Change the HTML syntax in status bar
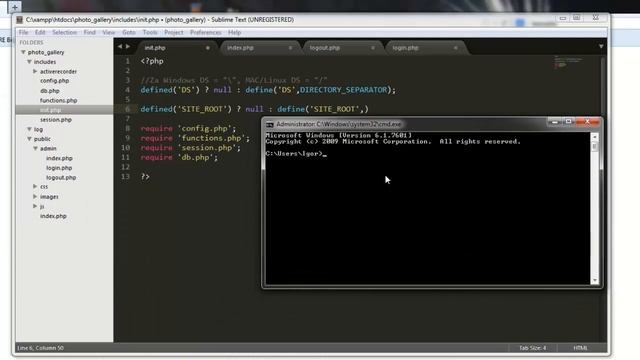The height and width of the screenshot is (360, 640). pyautogui.click(x=580, y=348)
